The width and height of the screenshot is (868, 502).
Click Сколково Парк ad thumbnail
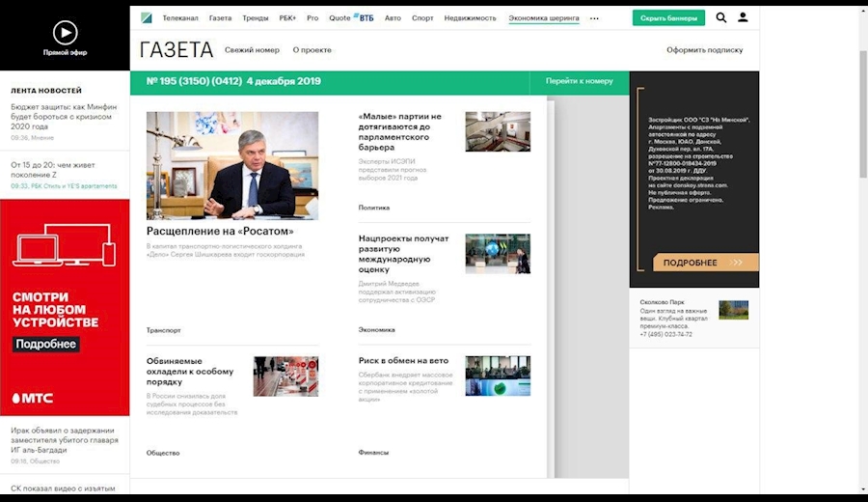(x=733, y=310)
